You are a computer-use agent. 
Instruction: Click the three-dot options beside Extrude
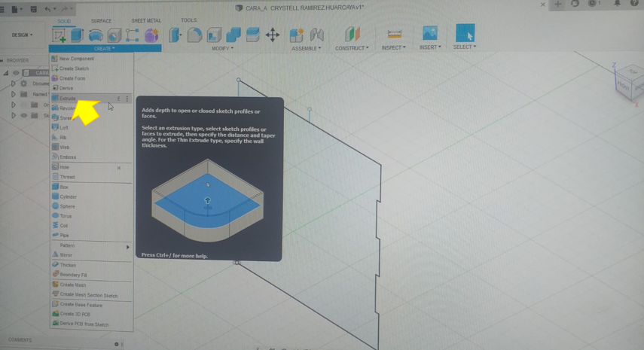127,99
